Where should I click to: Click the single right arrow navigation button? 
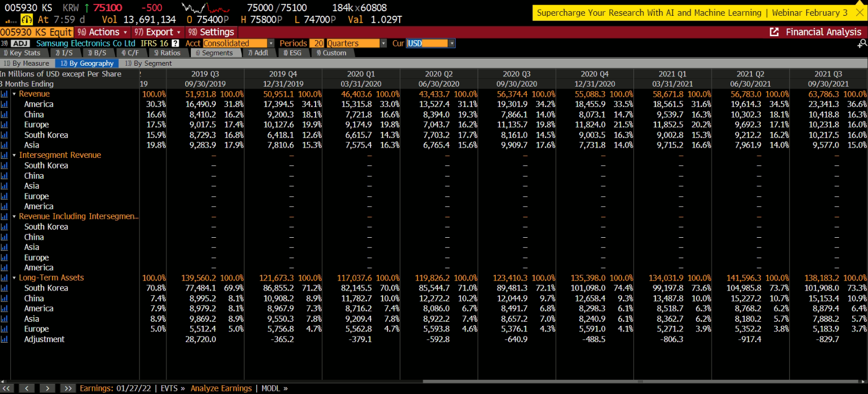point(47,388)
